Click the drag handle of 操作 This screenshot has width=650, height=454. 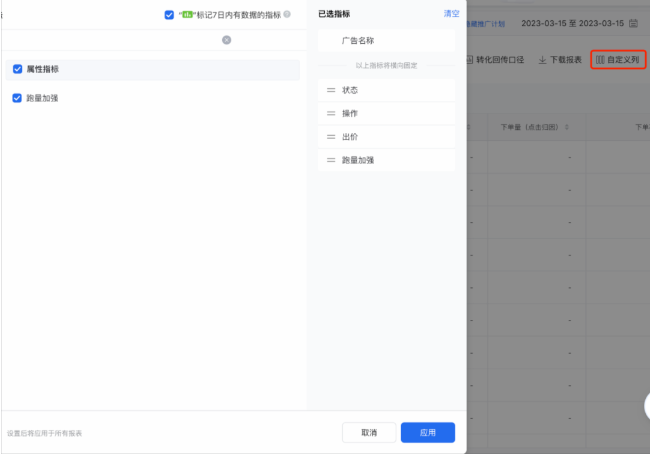point(331,113)
